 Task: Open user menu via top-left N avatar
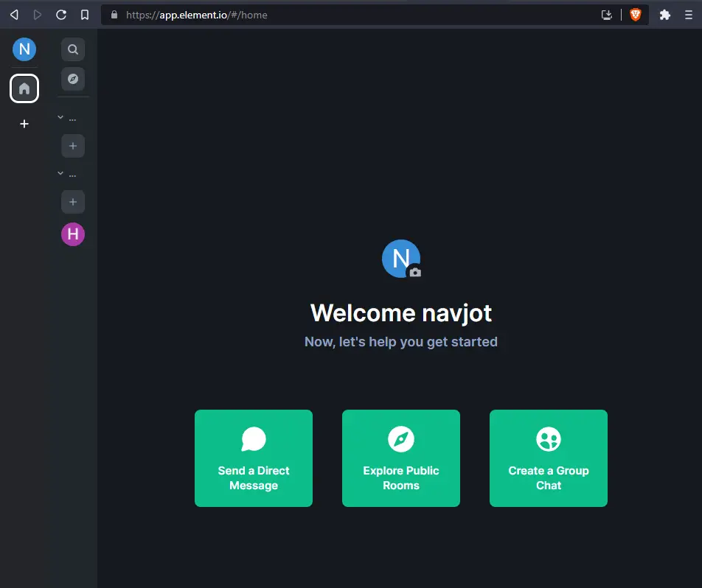(24, 49)
